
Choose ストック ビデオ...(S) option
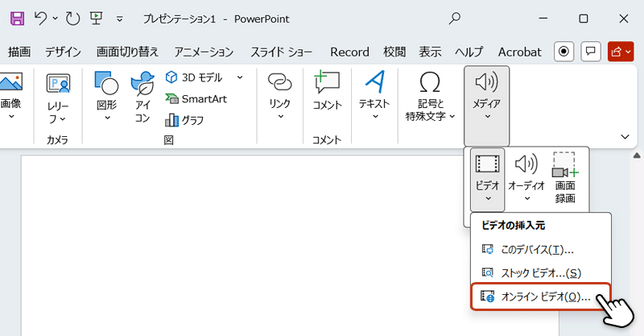pos(541,272)
